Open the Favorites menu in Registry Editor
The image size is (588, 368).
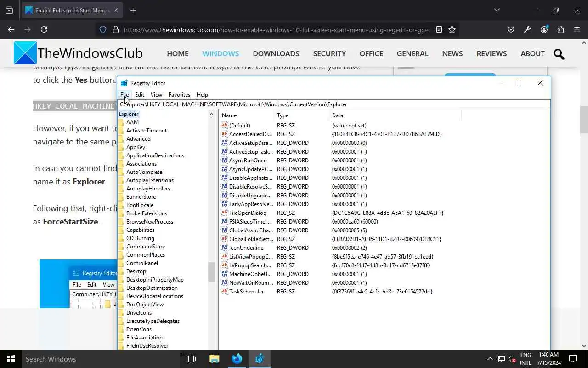click(x=179, y=95)
